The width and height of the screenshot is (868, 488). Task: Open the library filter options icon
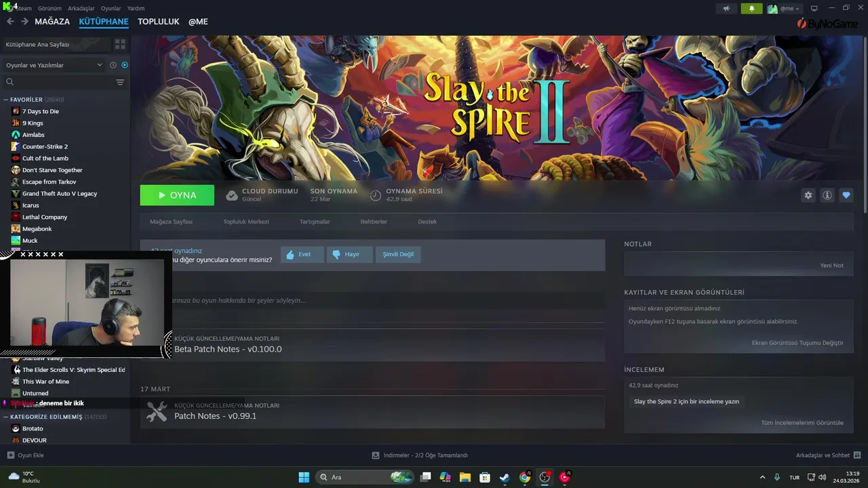point(120,82)
